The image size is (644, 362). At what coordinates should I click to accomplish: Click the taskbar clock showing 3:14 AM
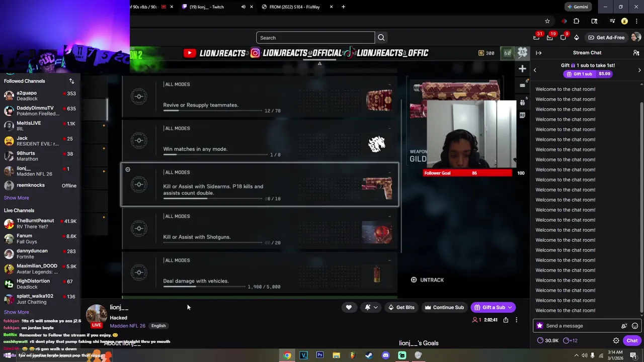tap(615, 355)
